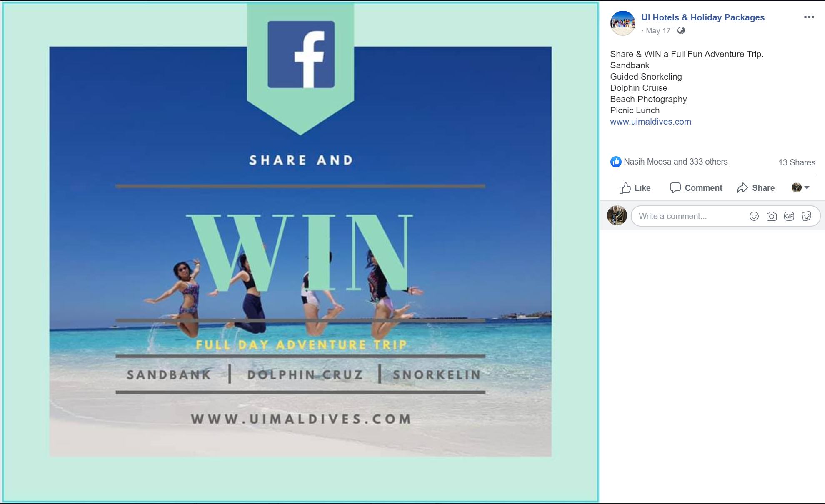
Task: Click the Share arrow icon
Action: coord(742,188)
